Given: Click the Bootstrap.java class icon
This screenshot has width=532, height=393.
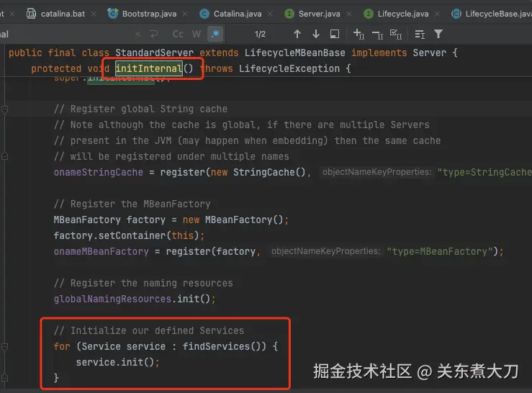Looking at the screenshot, I should pyautogui.click(x=112, y=14).
